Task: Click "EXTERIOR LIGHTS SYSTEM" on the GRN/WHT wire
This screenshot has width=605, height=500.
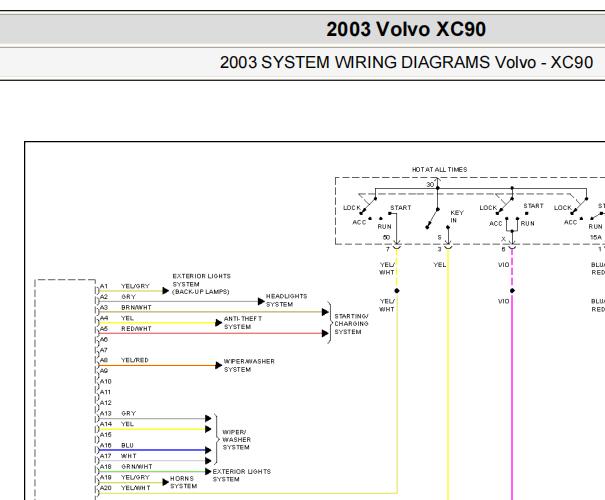Action: pos(242,475)
